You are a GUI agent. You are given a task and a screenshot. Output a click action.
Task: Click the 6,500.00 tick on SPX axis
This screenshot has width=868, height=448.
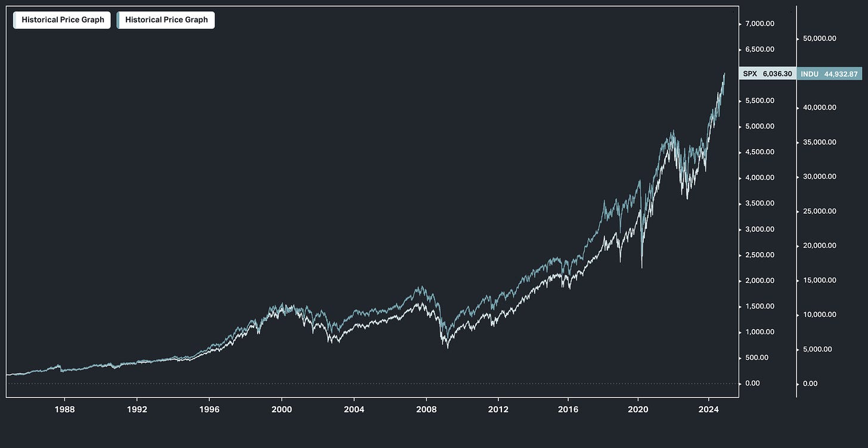[759, 49]
